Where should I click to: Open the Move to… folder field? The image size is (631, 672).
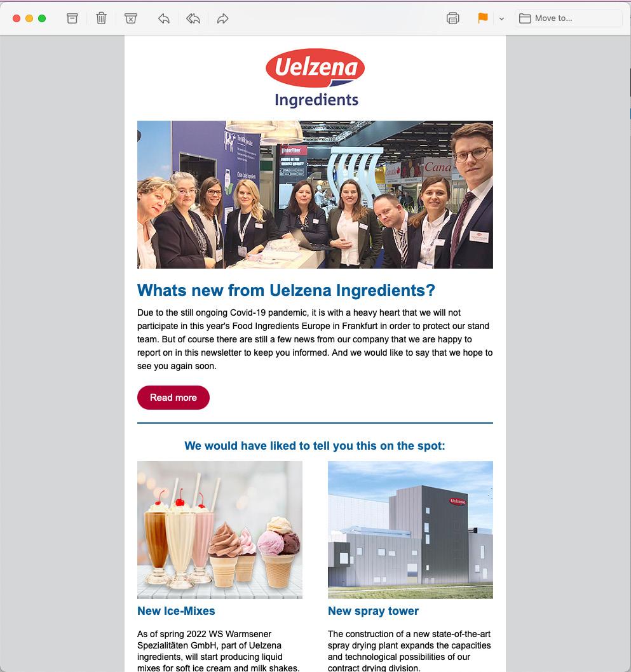click(569, 18)
